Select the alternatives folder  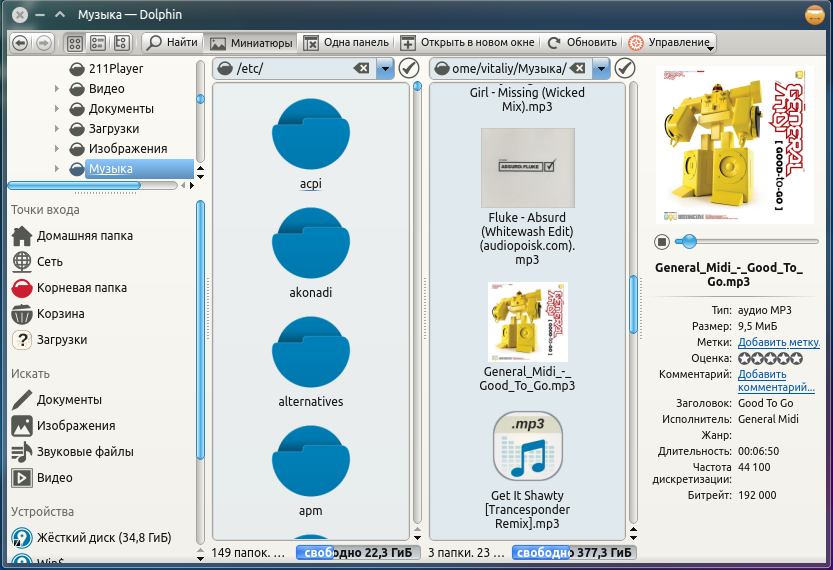tap(311, 362)
